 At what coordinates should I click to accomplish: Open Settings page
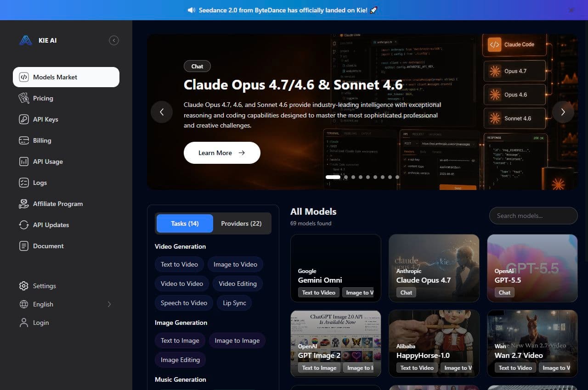(x=66, y=286)
